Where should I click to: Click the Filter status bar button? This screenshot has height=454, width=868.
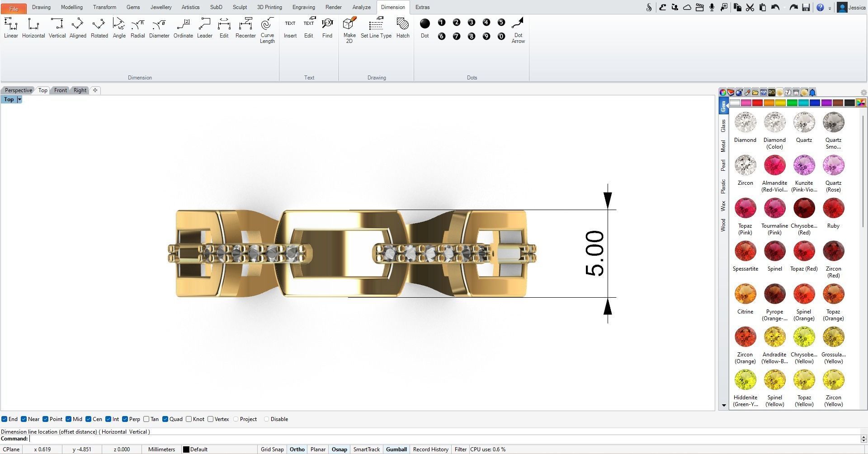pyautogui.click(x=460, y=449)
